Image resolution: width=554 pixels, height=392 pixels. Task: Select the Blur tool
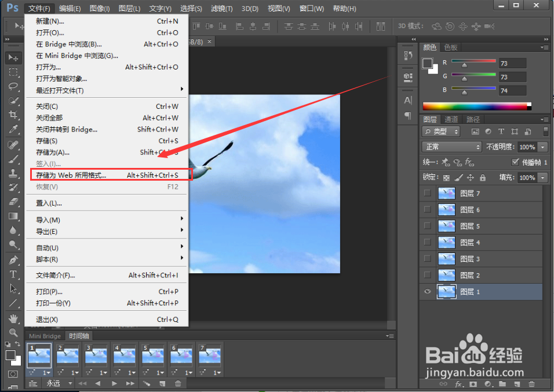[13, 230]
